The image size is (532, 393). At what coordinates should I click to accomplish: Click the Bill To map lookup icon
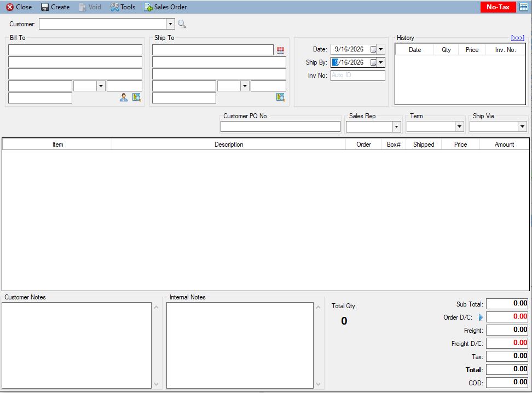137,97
